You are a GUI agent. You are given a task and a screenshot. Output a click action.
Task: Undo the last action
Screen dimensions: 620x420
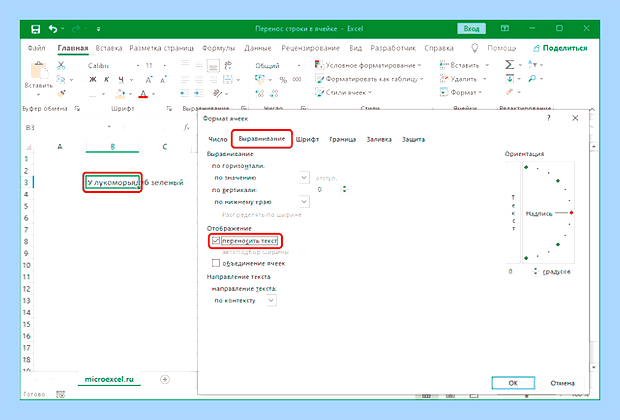tap(53, 29)
